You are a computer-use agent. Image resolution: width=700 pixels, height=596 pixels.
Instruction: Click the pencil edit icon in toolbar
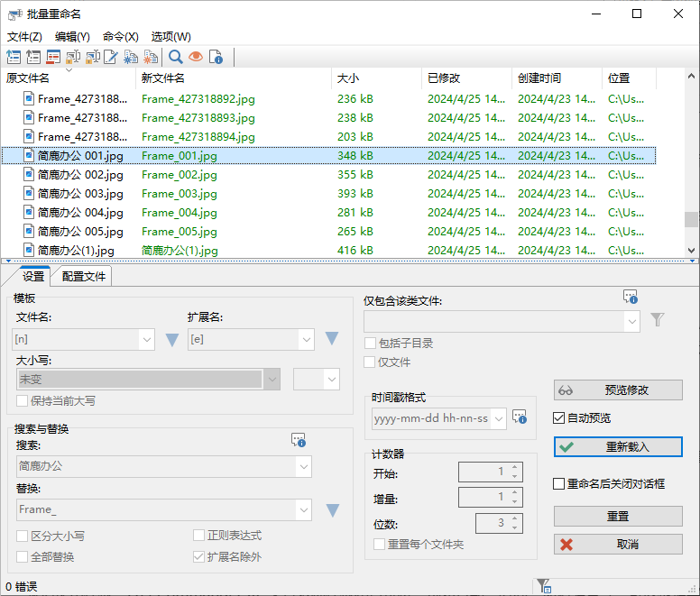[111, 58]
